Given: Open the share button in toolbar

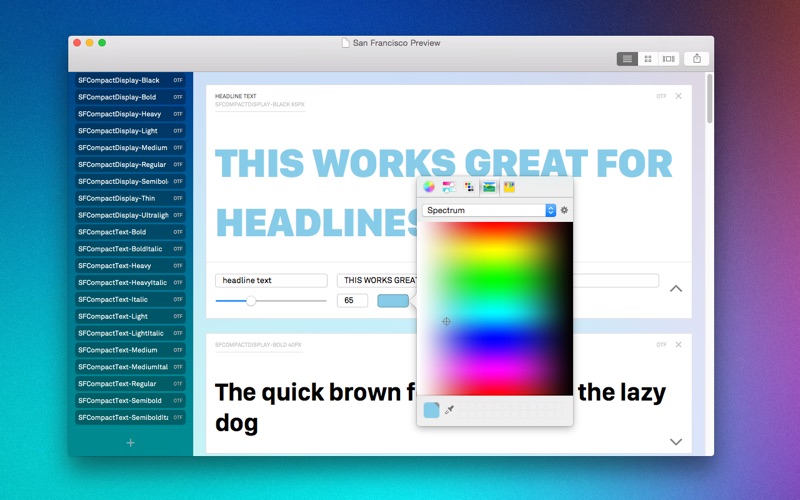Looking at the screenshot, I should tap(696, 59).
